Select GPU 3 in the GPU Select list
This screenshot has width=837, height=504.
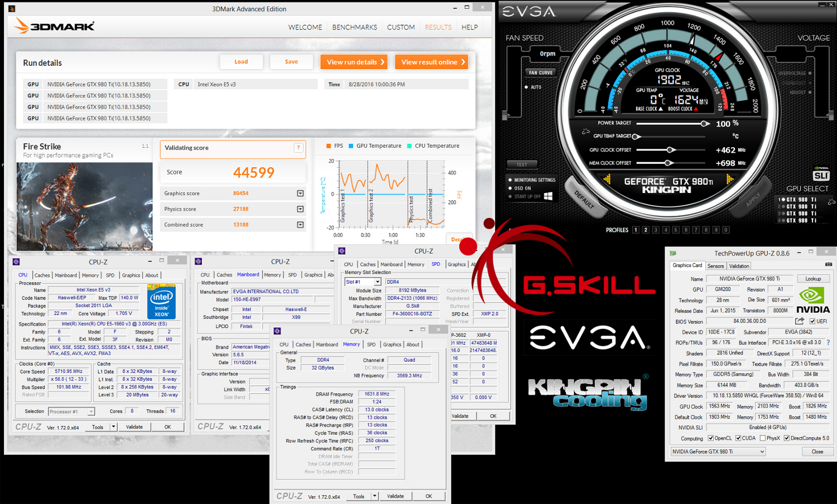[x=798, y=214]
